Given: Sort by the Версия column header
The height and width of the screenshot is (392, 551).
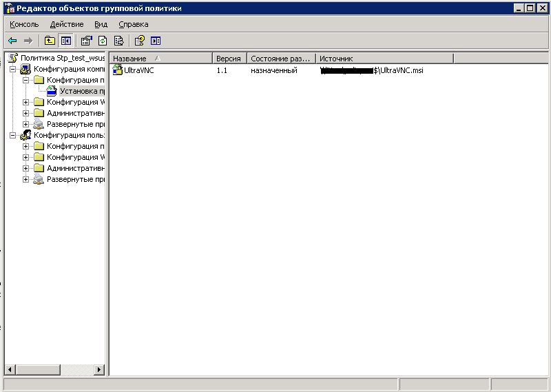Looking at the screenshot, I should tap(230, 59).
